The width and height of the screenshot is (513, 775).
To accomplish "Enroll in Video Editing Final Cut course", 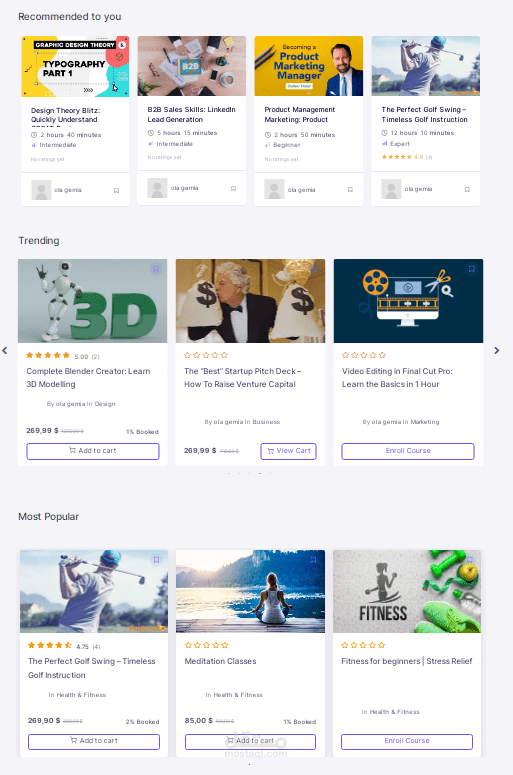I will [408, 451].
